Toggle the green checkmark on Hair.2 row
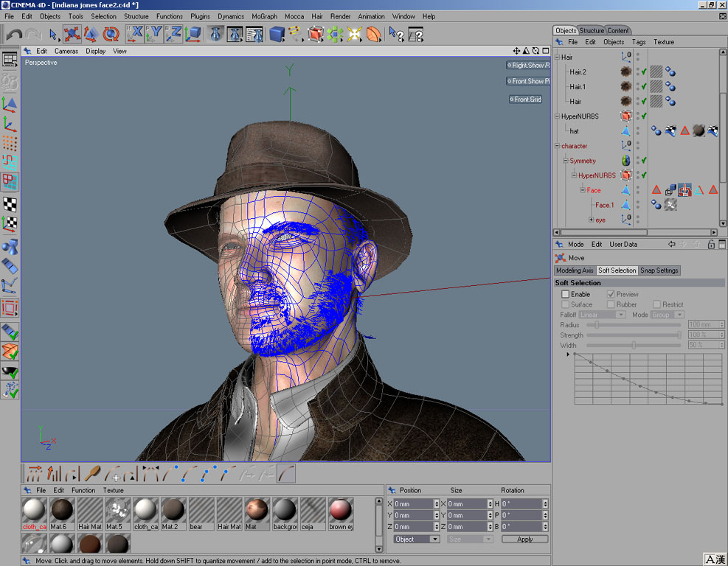 click(644, 72)
